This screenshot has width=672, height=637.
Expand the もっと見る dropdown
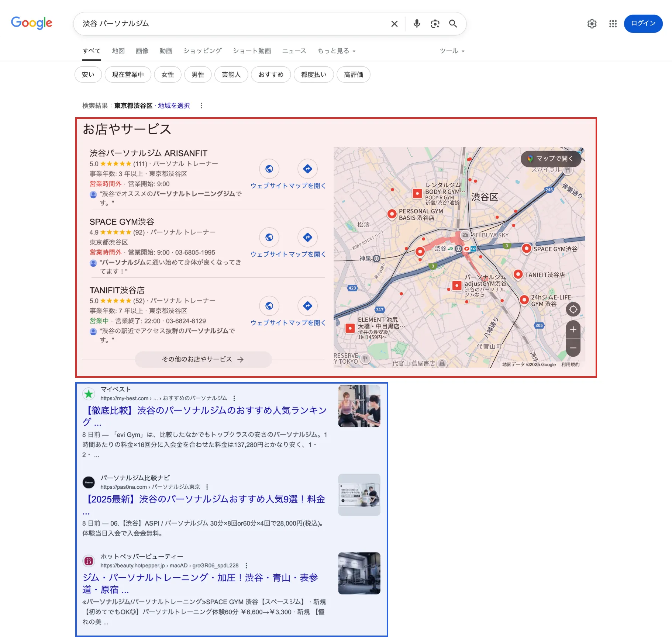click(336, 51)
